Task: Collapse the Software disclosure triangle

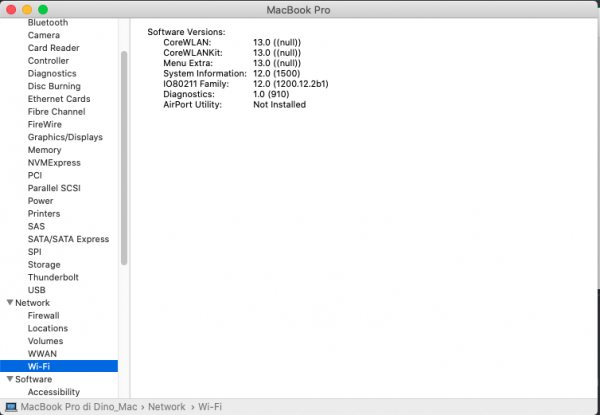Action: click(x=10, y=379)
